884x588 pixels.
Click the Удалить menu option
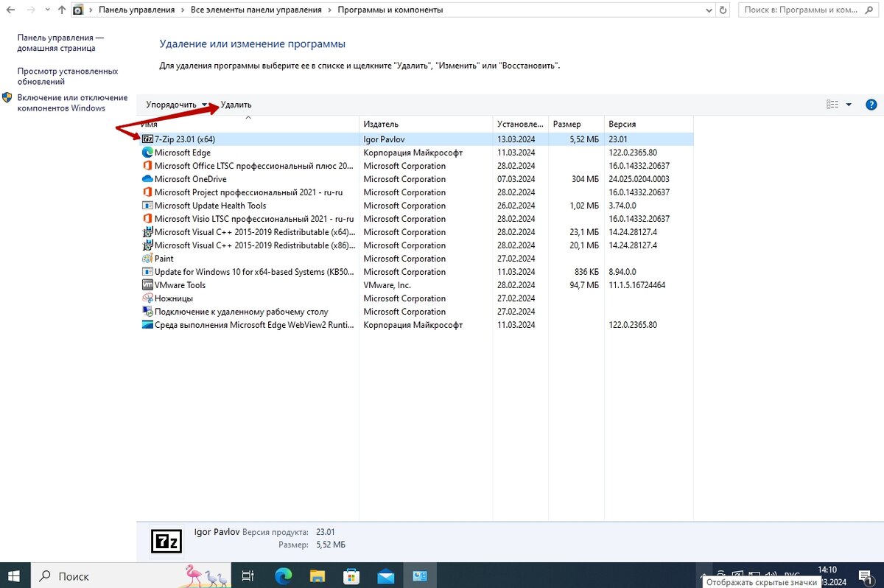(x=236, y=104)
